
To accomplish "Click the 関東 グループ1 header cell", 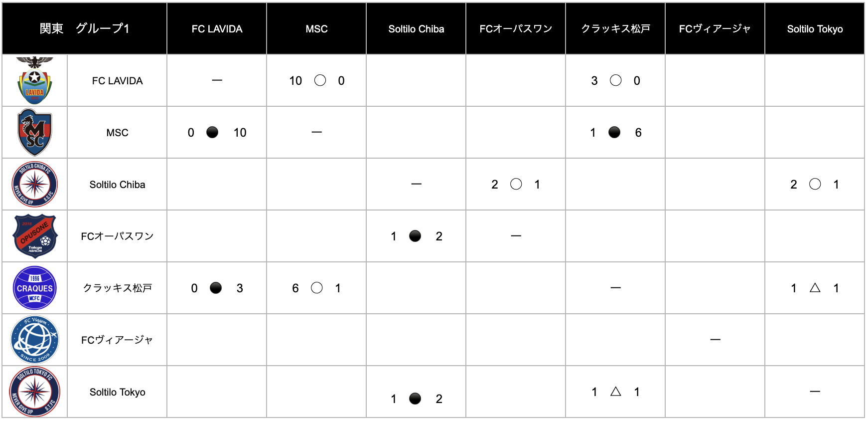I will coord(84,28).
